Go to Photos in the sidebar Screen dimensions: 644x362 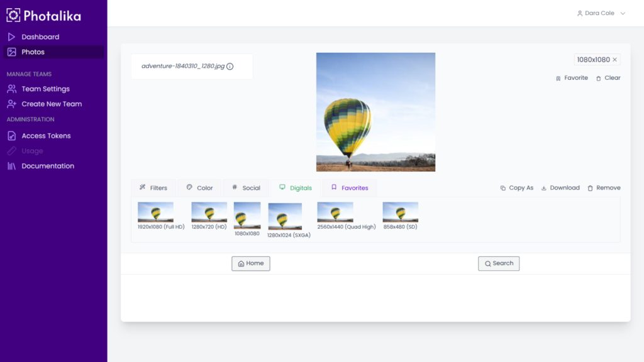click(33, 52)
